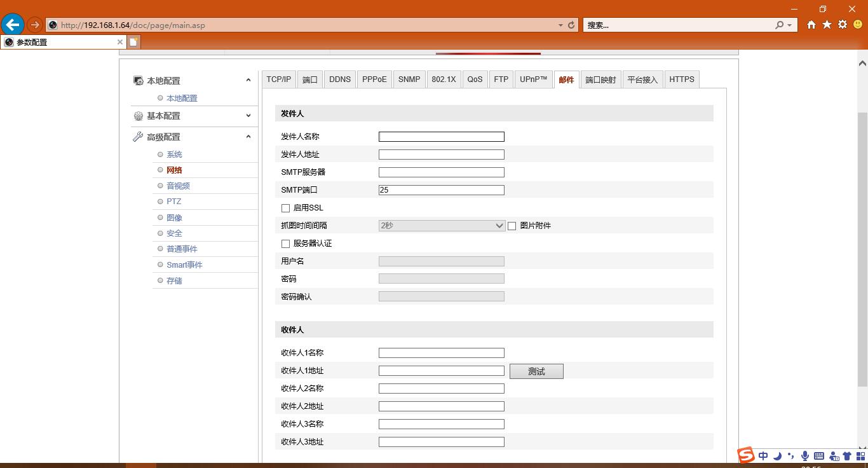Open the PTZ settings link

(173, 202)
